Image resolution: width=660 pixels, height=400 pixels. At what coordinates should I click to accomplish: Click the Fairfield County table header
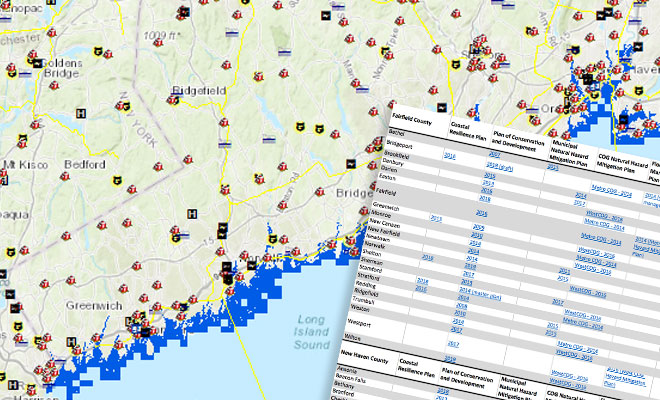pos(412,119)
